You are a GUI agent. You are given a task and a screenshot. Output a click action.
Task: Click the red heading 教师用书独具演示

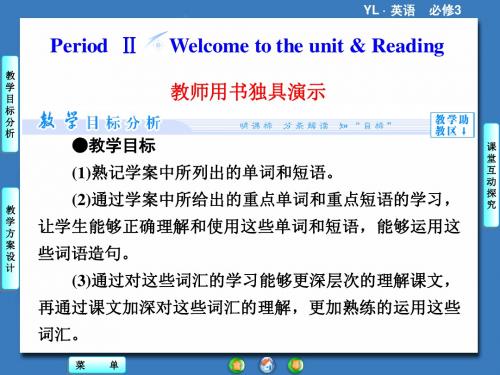click(248, 92)
